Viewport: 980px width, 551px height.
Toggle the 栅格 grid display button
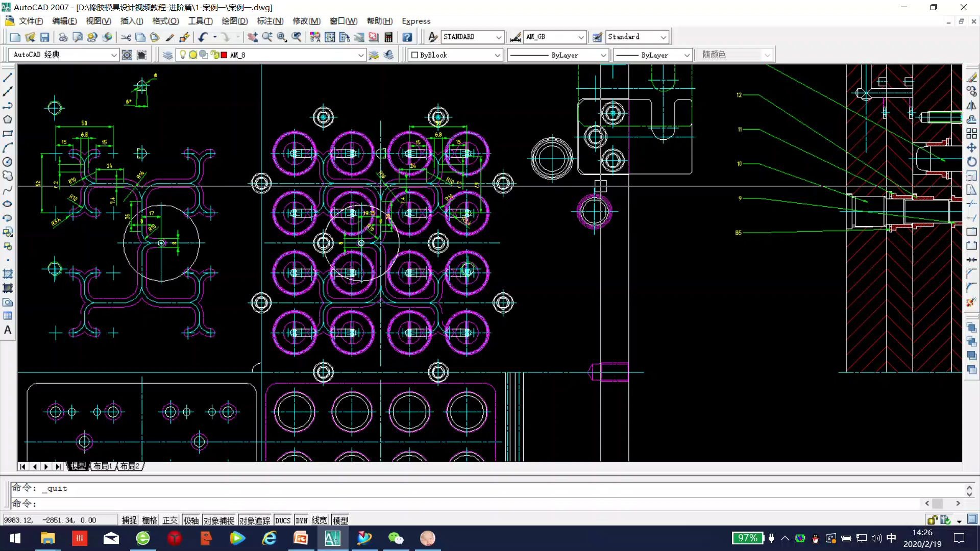[150, 520]
